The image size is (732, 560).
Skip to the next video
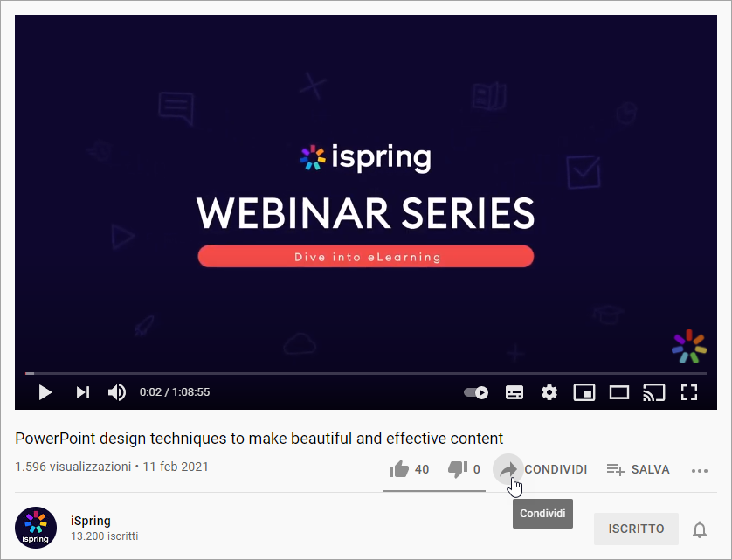click(x=83, y=392)
